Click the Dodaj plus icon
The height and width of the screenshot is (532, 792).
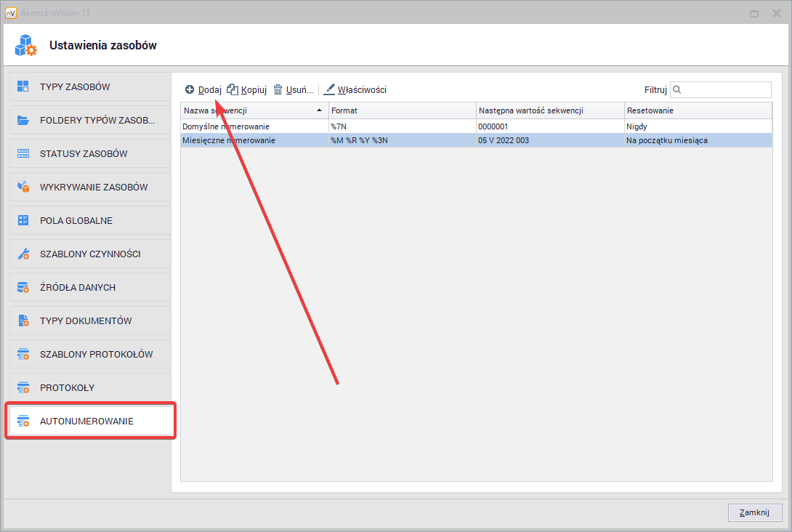coord(190,89)
